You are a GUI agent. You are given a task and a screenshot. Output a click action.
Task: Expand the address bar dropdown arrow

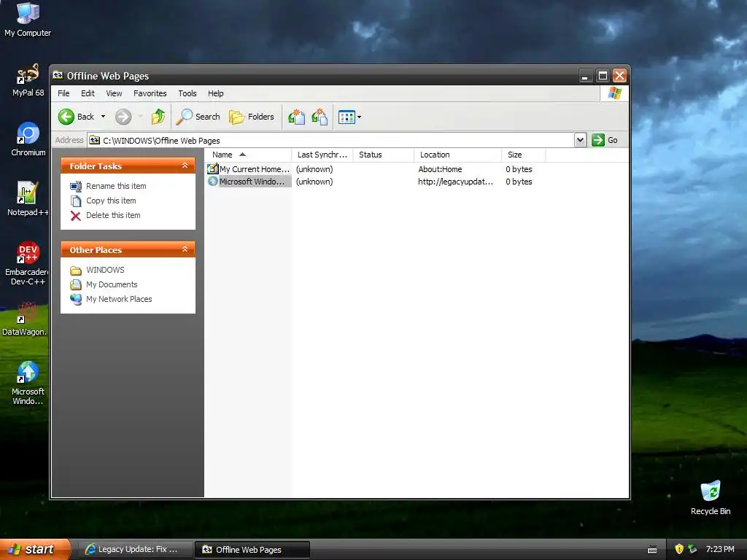pos(580,140)
